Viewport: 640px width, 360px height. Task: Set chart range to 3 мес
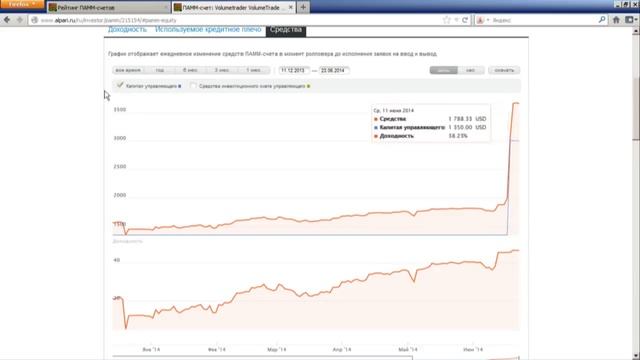(222, 70)
